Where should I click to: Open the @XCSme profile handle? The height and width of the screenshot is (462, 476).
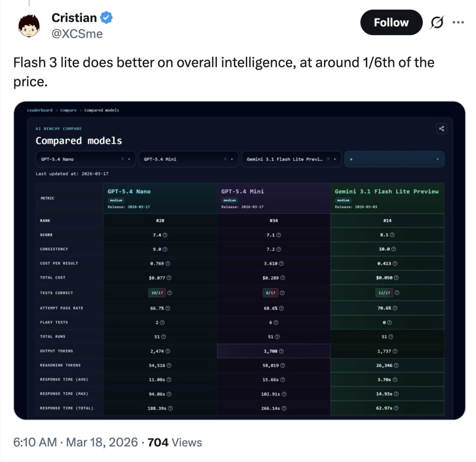[77, 33]
